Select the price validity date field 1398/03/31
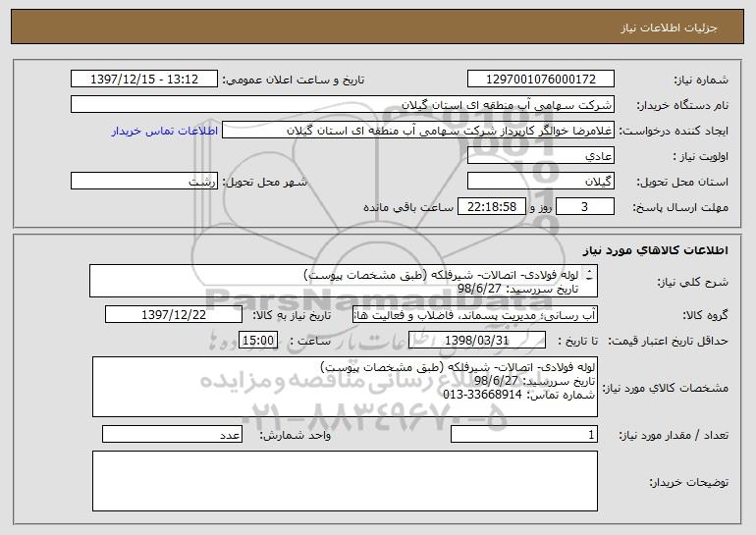The width and height of the screenshot is (756, 535). pyautogui.click(x=477, y=341)
